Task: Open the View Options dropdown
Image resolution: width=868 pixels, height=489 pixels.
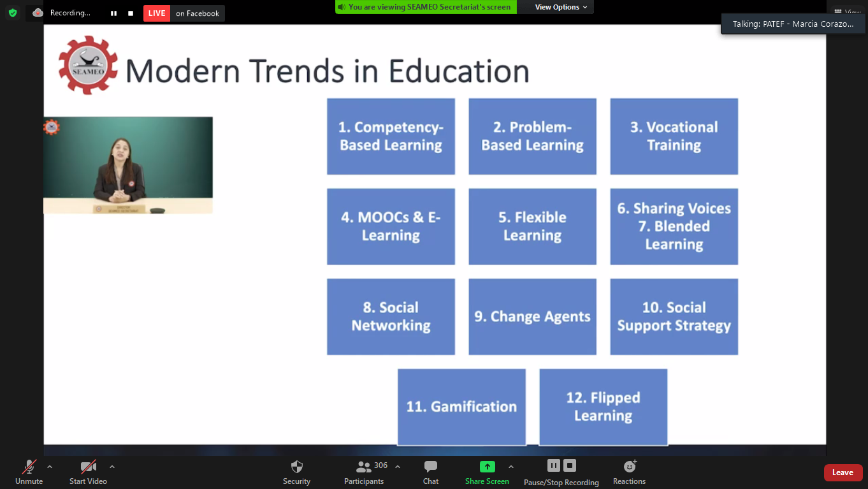Action: 561,7
